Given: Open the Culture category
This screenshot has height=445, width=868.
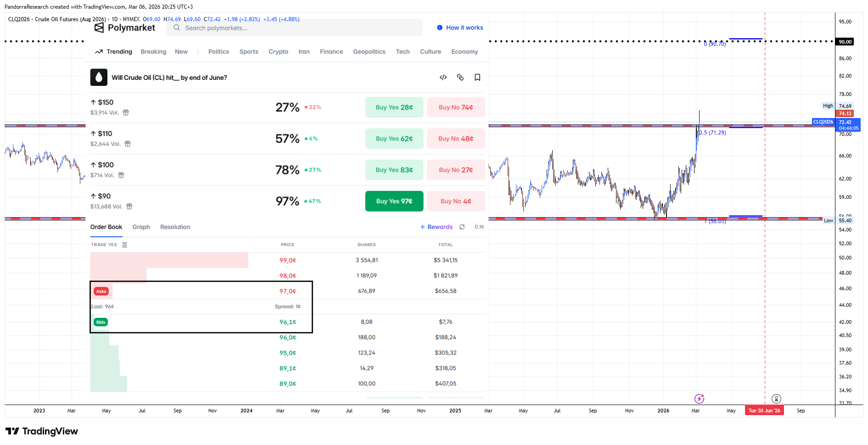Looking at the screenshot, I should coord(431,52).
